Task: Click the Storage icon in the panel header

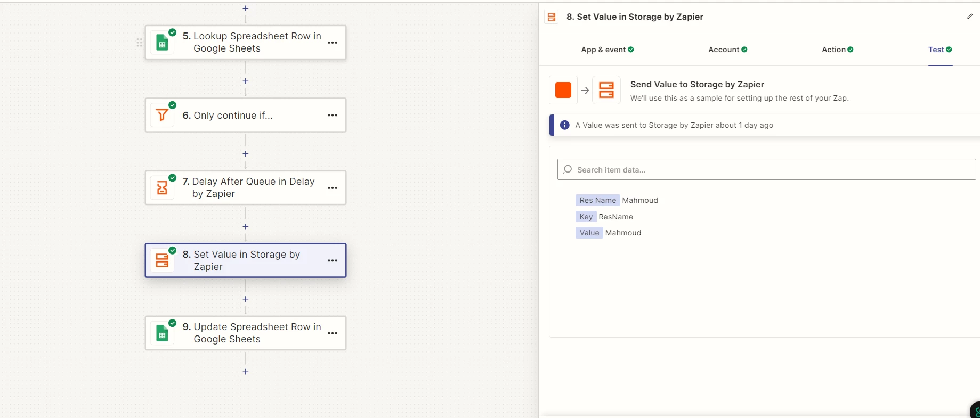Action: point(552,17)
